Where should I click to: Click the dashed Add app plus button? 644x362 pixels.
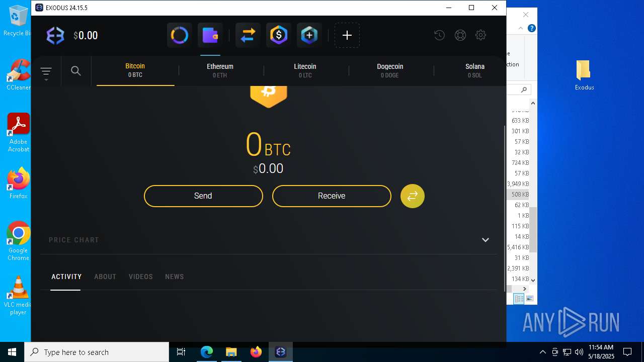click(x=347, y=35)
